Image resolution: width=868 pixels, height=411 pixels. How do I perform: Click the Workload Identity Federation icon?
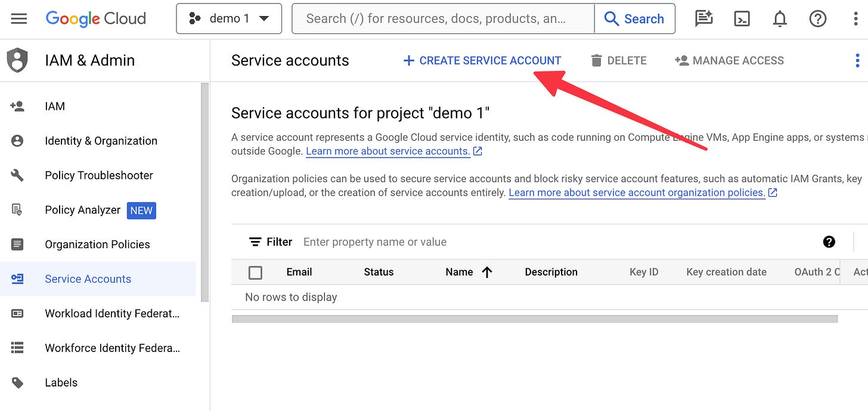coord(17,313)
